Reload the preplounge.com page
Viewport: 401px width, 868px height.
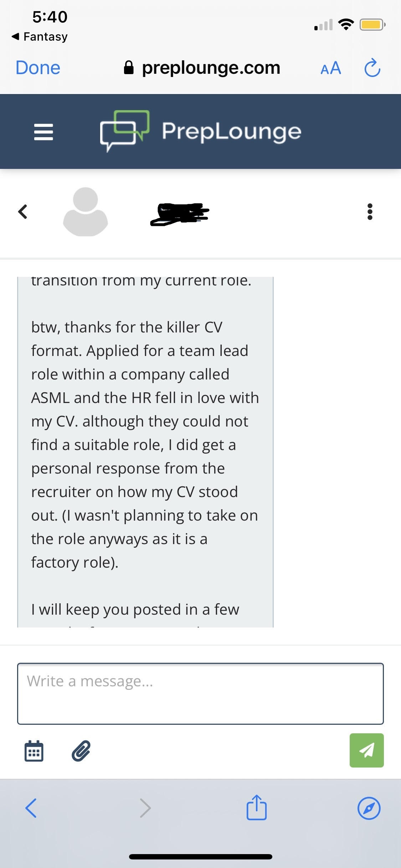[x=372, y=68]
